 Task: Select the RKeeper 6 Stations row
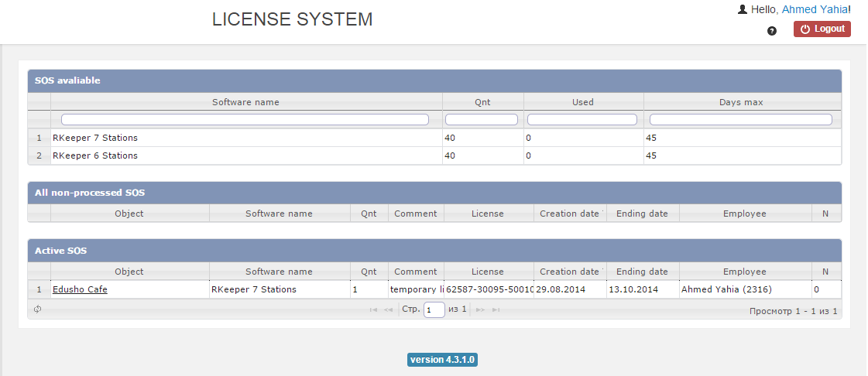[x=434, y=156]
